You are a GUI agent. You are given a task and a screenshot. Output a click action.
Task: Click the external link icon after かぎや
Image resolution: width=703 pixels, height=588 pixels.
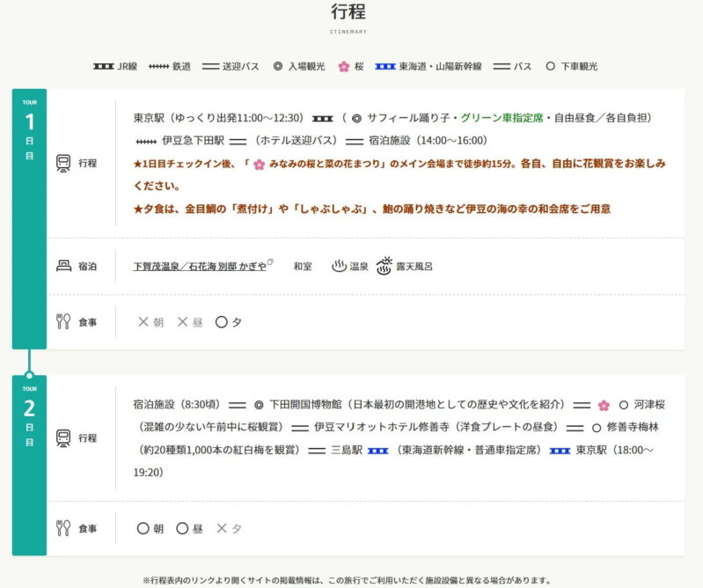point(270,262)
